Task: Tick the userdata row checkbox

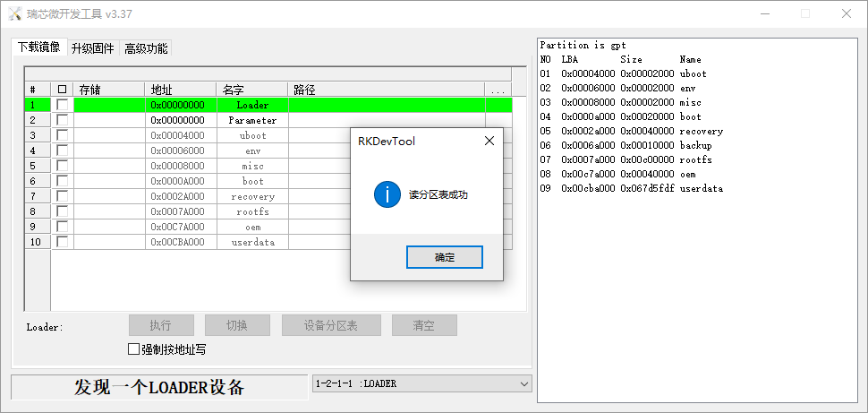Action: coord(62,242)
